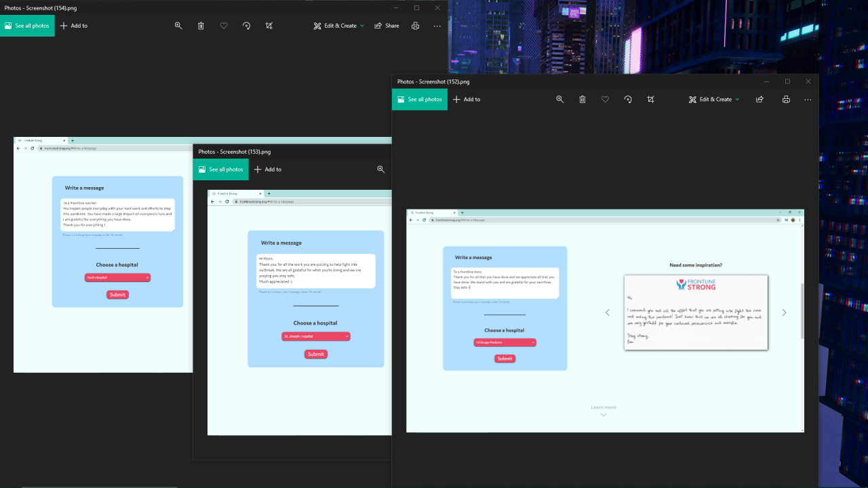Rotate the photo in Screenshot (152) window
The image size is (868, 488).
pyautogui.click(x=628, y=100)
